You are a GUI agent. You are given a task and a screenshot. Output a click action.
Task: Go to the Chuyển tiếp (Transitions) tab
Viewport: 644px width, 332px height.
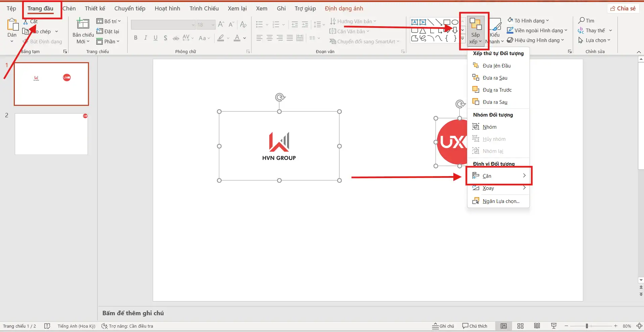pos(130,8)
